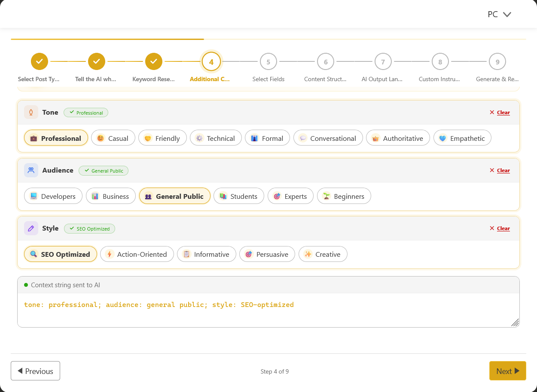Click the seedling icon on Beginners chip
537x392 pixels.
[326, 196]
